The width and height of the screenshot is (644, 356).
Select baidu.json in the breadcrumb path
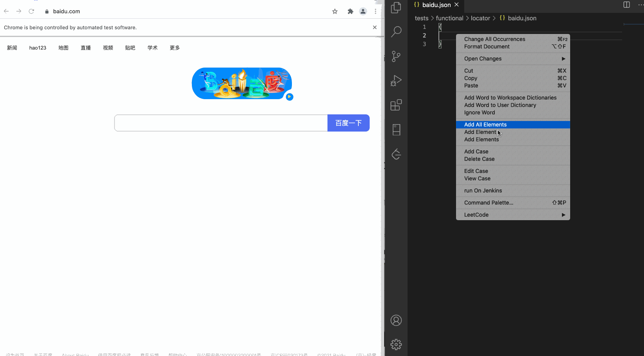522,18
